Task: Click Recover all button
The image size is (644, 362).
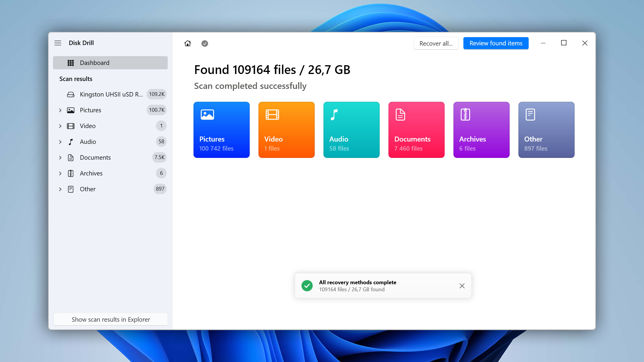Action: 436,43
